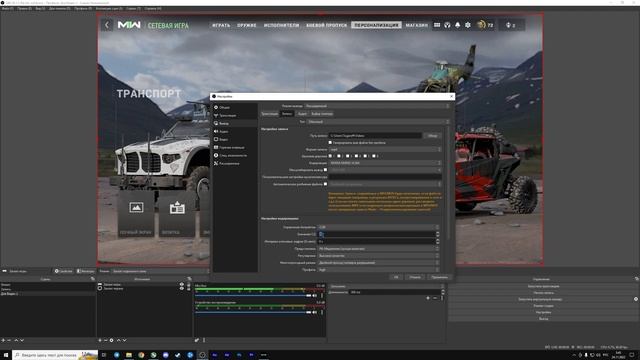Toggle generate file name without space checkbox
640x360 pixels.
(x=330, y=142)
